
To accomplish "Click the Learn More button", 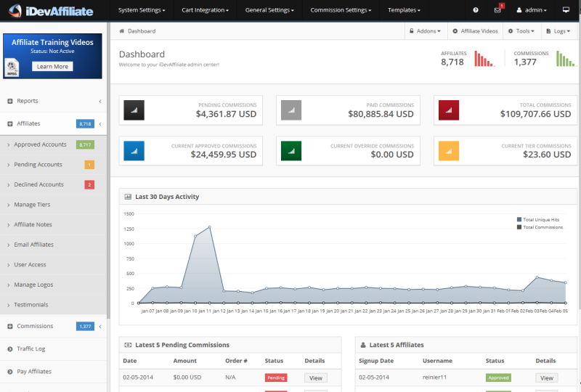I will coord(52,66).
